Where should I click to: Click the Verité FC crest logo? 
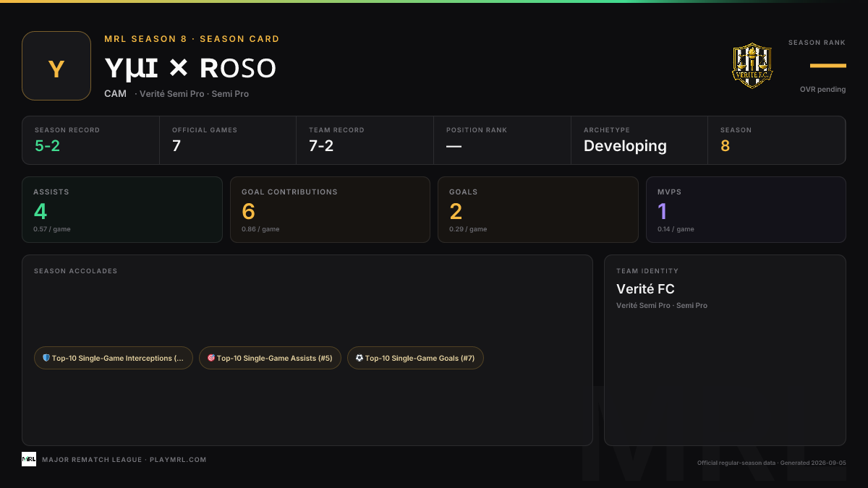pyautogui.click(x=752, y=66)
